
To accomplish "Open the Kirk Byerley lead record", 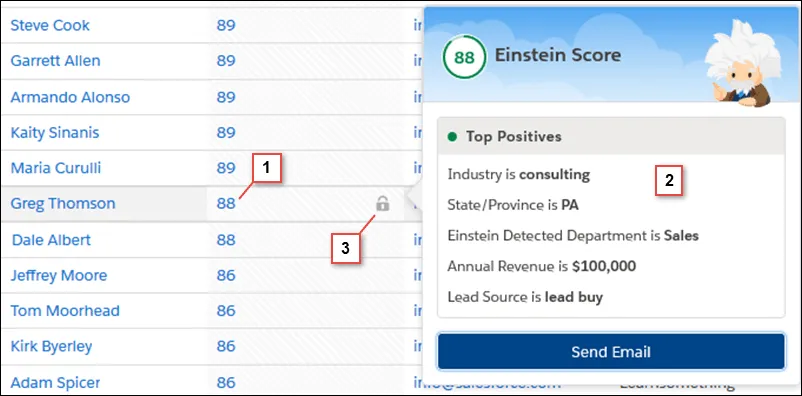I will click(51, 346).
